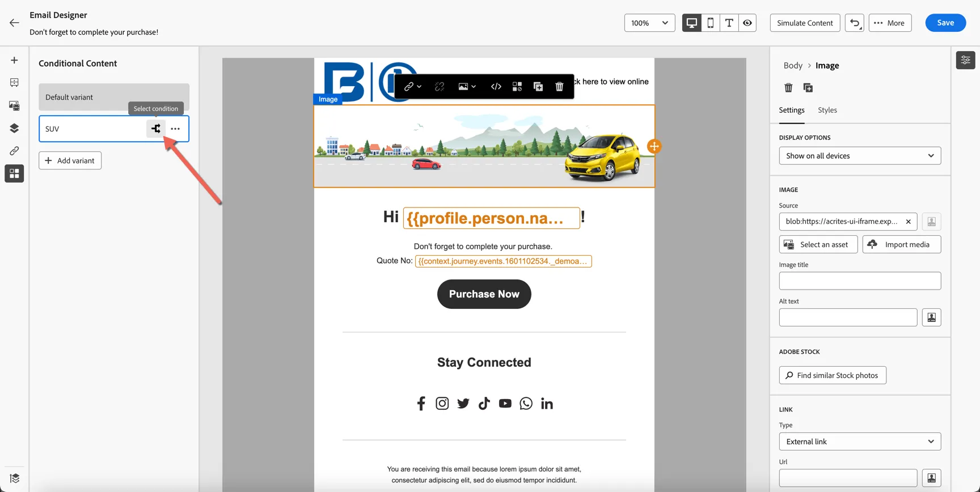Remove link icon in image toolbar
The height and width of the screenshot is (492, 980).
click(440, 87)
